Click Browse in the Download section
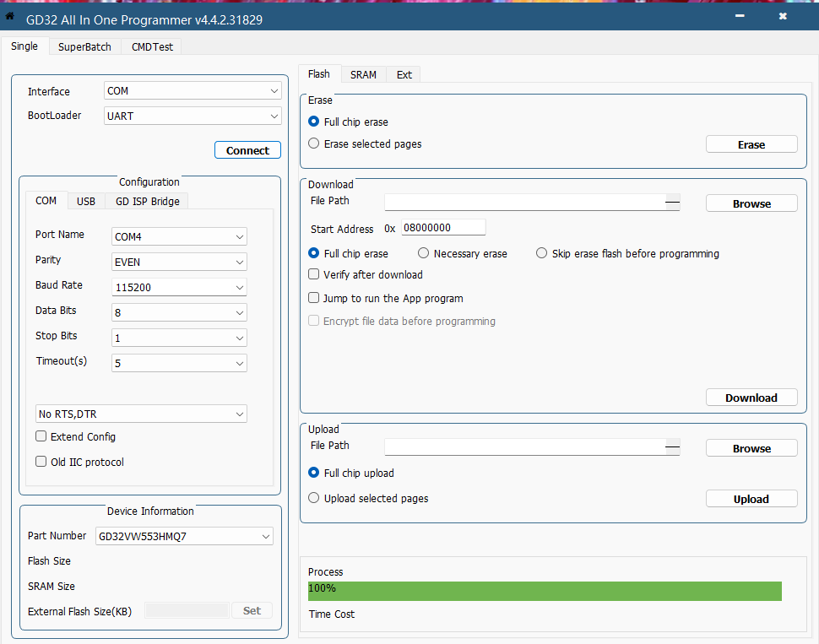819x644 pixels. [751, 203]
